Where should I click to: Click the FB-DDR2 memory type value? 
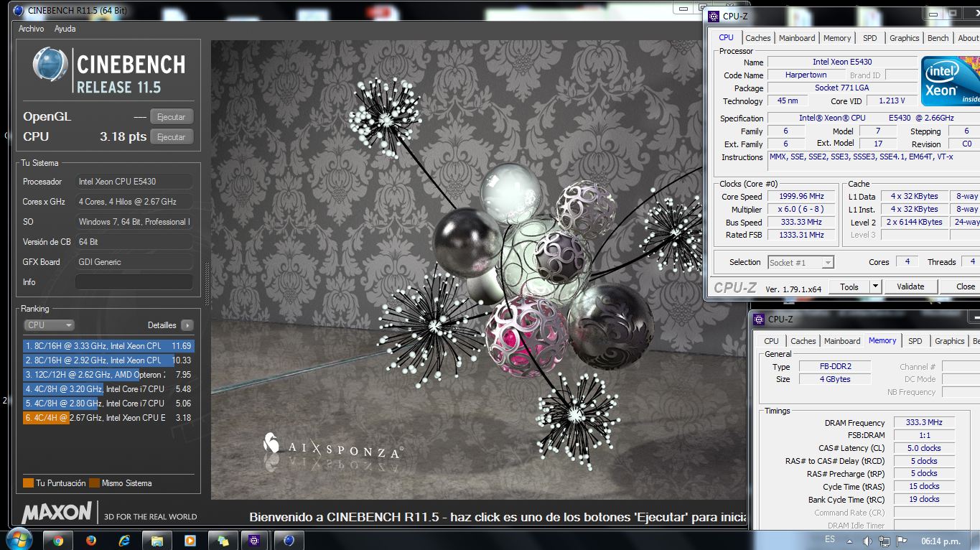[834, 366]
